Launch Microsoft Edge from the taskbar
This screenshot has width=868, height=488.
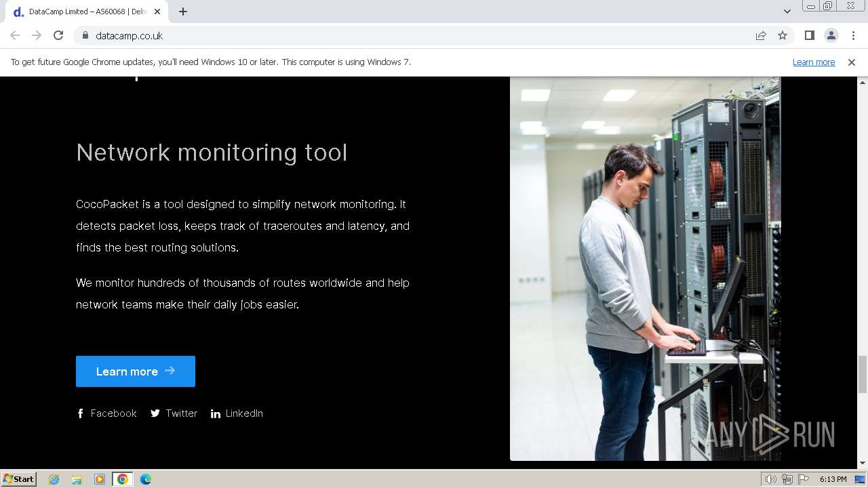point(146,479)
